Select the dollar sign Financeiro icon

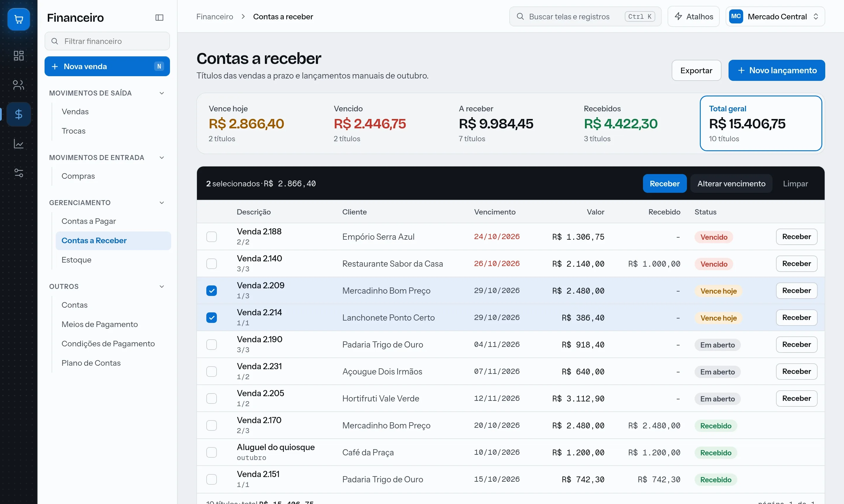click(x=19, y=114)
